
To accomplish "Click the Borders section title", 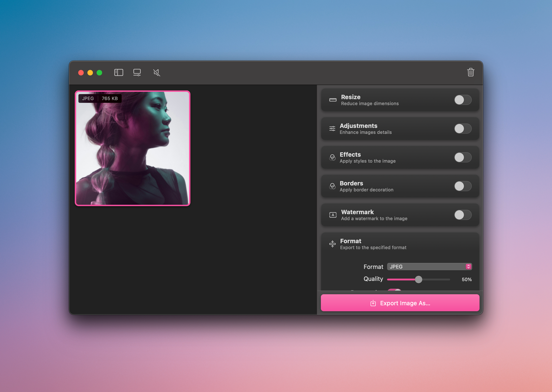I will (351, 183).
